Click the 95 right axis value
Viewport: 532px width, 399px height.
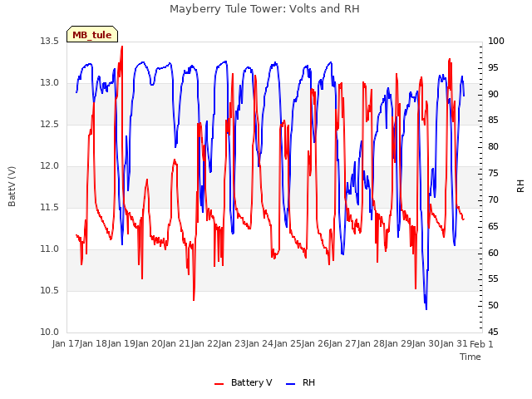point(493,67)
